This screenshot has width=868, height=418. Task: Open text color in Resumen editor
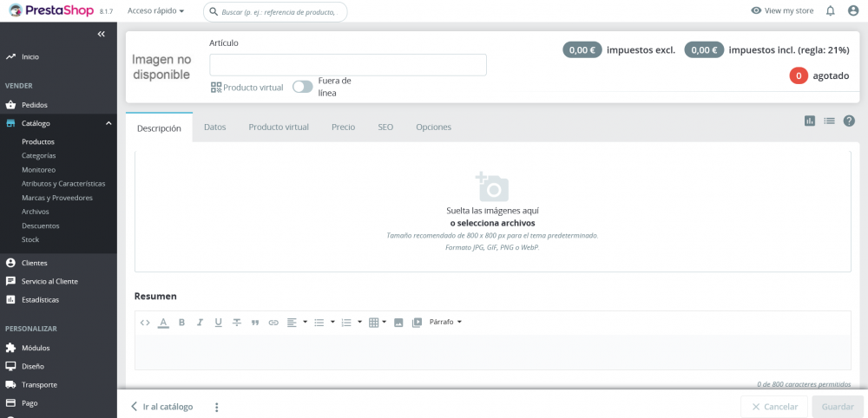[x=163, y=323]
